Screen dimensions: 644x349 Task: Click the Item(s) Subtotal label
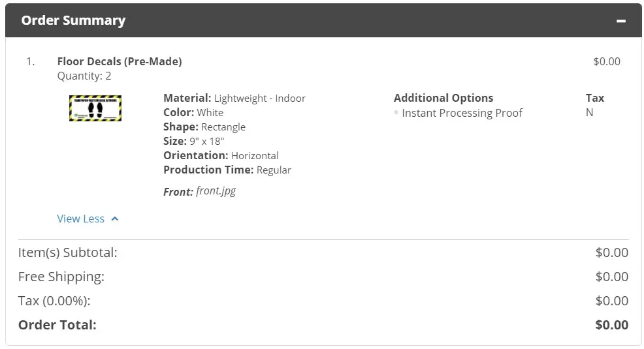(68, 252)
